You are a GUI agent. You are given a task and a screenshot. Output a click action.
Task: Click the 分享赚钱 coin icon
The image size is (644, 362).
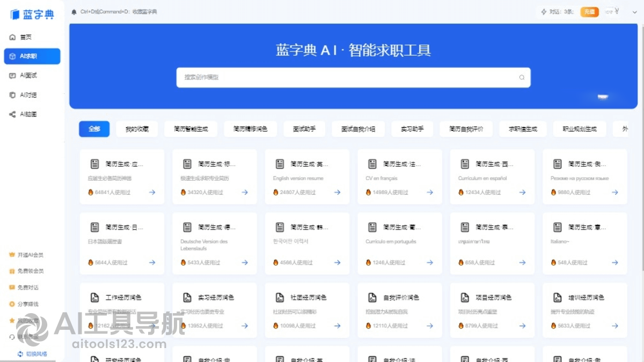12,304
